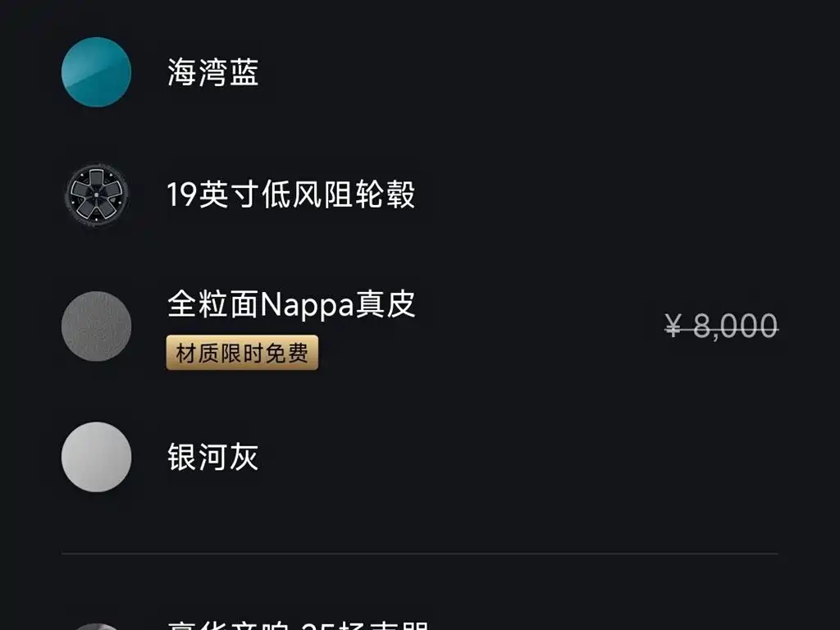Open the 海湾蓝 label text

click(x=212, y=72)
